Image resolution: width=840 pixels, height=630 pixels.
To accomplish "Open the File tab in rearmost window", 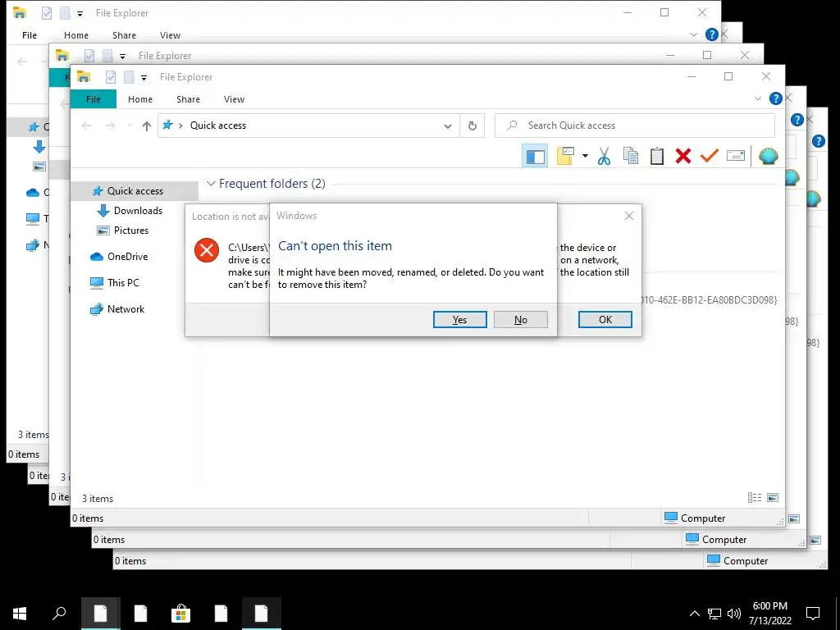I will (30, 35).
